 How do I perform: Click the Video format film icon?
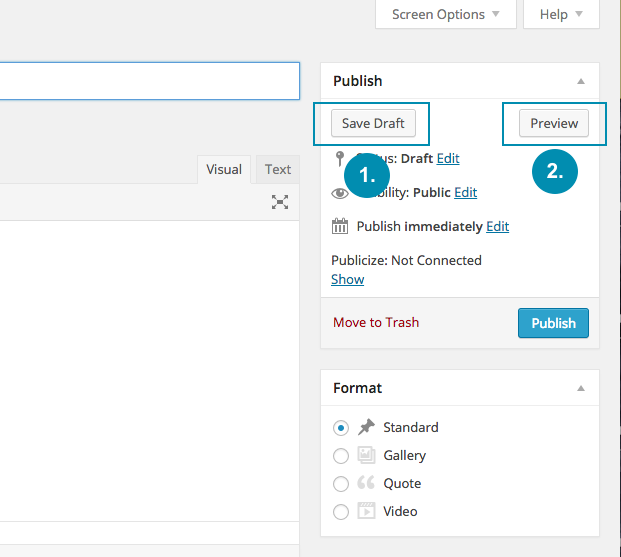click(366, 511)
